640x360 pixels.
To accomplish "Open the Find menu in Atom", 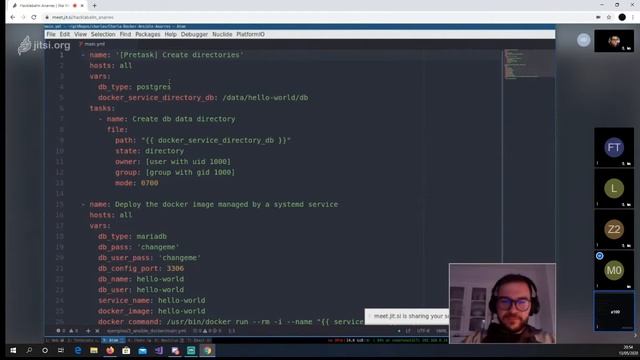I will [x=125, y=34].
